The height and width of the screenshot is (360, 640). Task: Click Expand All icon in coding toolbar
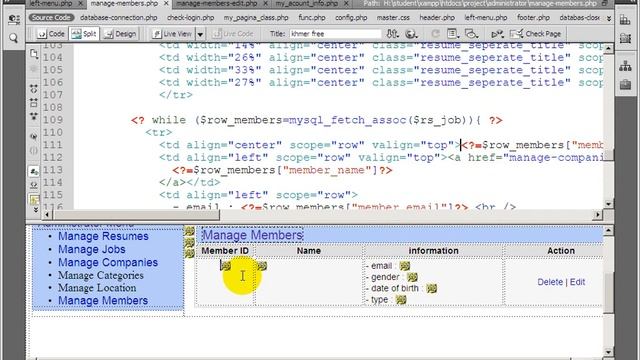pos(34,117)
